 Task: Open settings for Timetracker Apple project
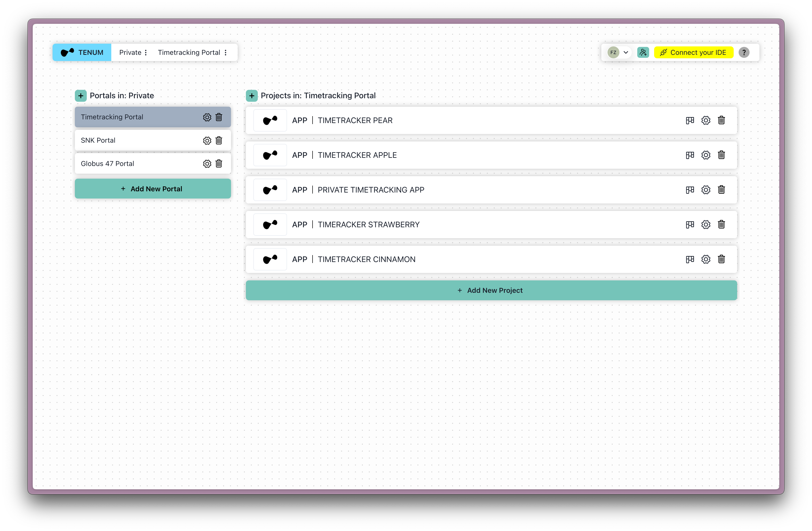706,155
